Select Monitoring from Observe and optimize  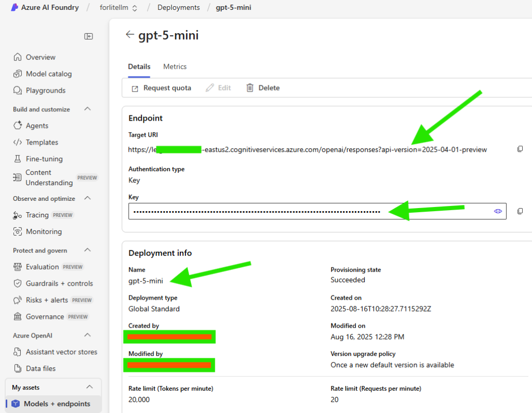pos(42,231)
